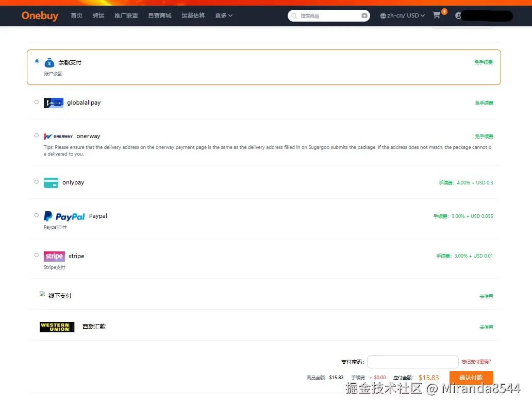Click the Onerway logo

58,137
